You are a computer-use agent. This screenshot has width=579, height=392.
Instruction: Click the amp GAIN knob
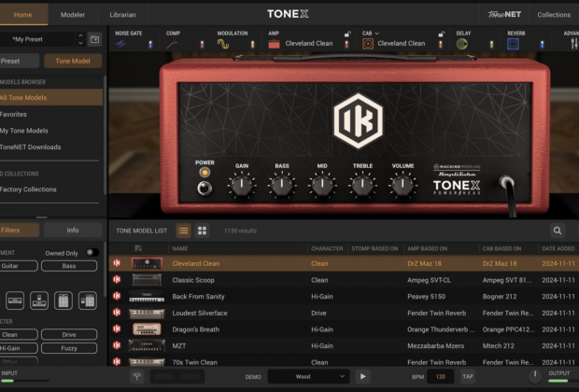point(242,185)
